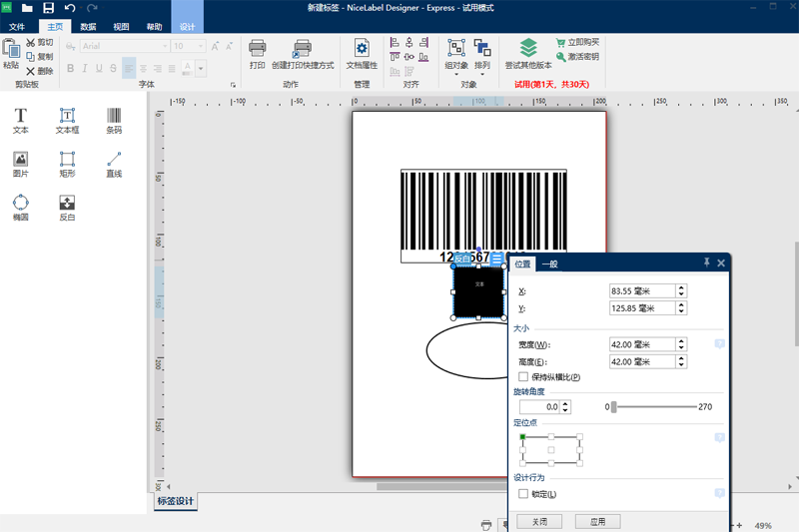Screen dimensions: 799x532
Task: Click 立即购买 buy now icon
Action: click(x=560, y=42)
